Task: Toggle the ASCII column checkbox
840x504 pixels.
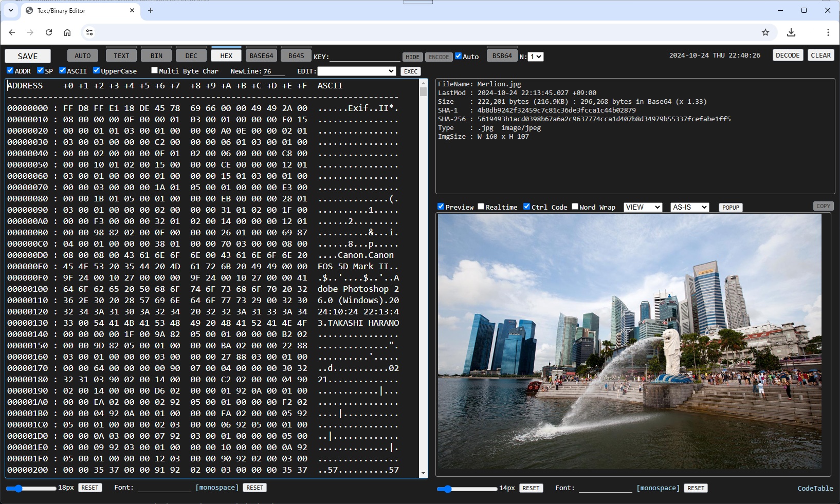Action: [x=62, y=70]
